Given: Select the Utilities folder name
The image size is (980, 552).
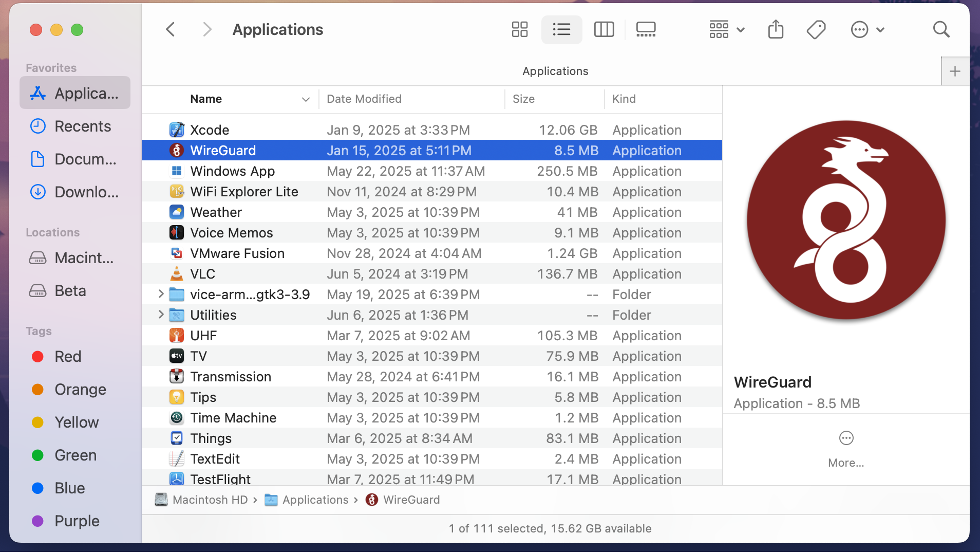Looking at the screenshot, I should [213, 315].
